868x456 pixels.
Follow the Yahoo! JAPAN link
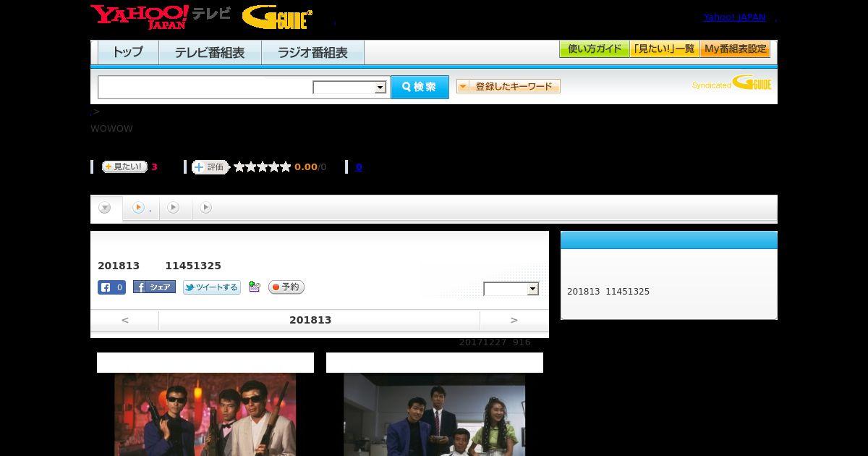tap(734, 17)
